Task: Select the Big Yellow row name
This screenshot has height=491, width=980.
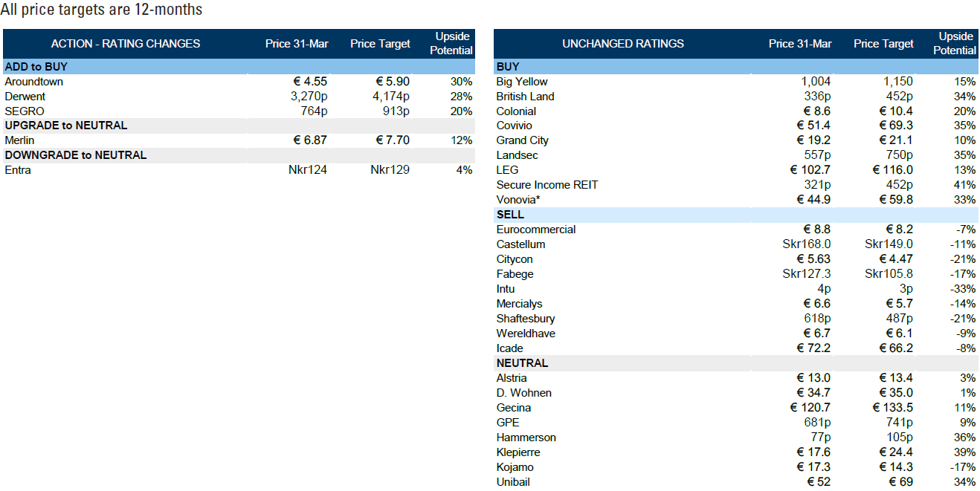Action: click(x=521, y=82)
